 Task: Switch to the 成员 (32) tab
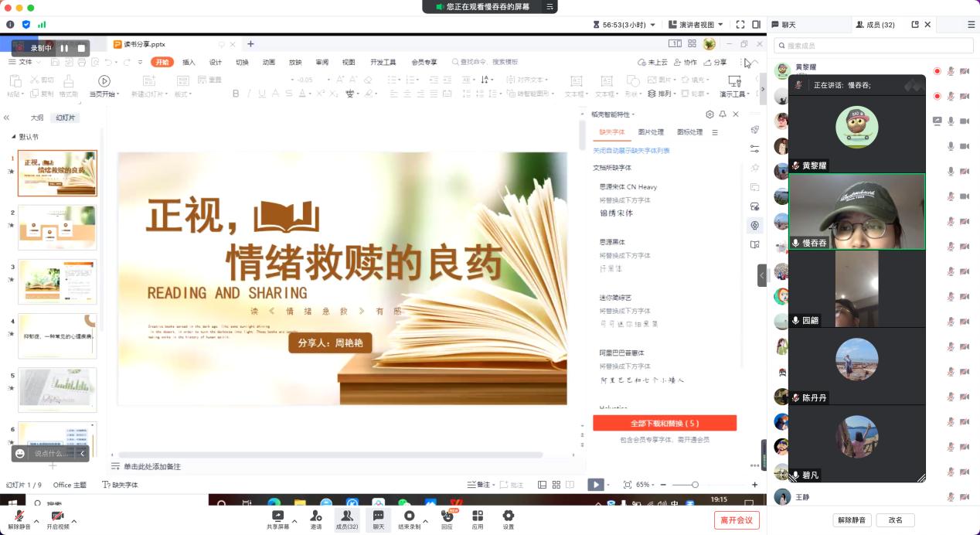click(876, 25)
